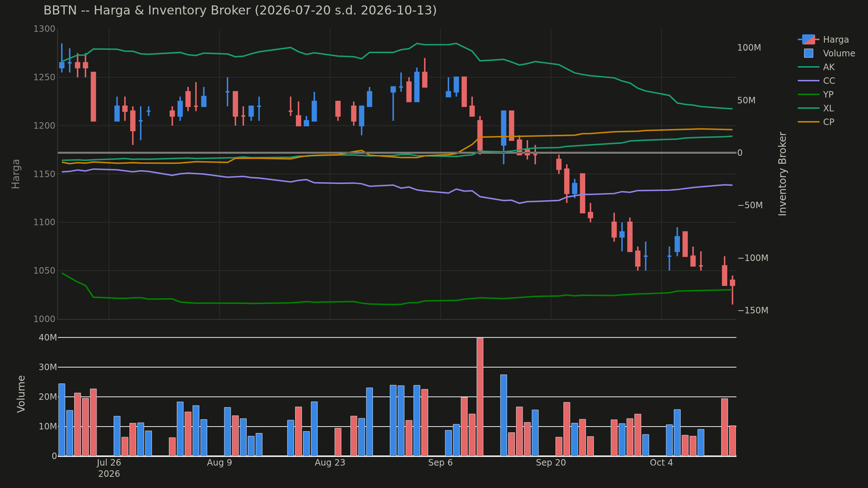Click the 40M volume axis tick
Screen dimensions: 868x488
tap(48, 338)
